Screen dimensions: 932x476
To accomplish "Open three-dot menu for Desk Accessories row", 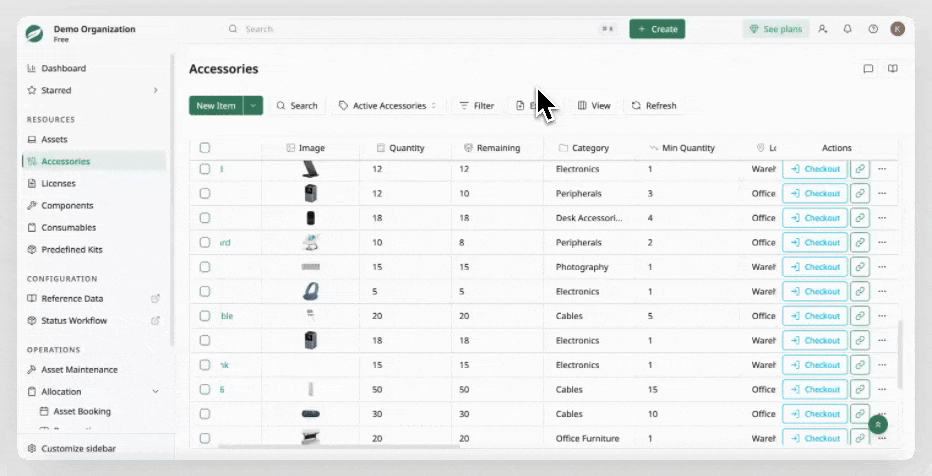I will coord(882,218).
